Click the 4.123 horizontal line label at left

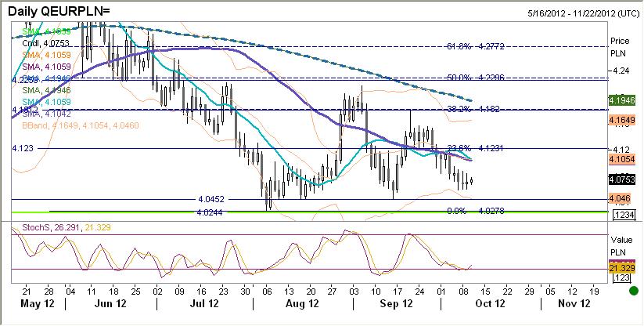[x=23, y=148]
